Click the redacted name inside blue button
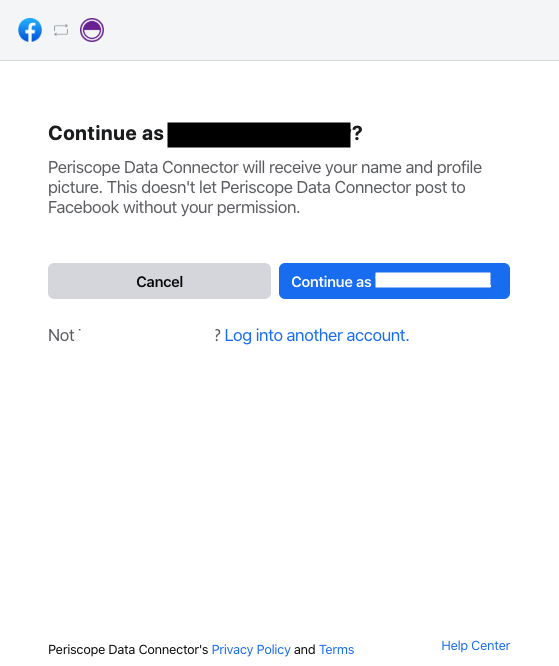This screenshot has width=559, height=666. coord(433,280)
